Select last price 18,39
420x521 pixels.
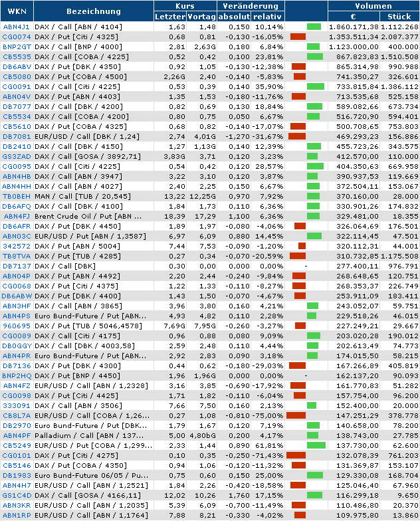(175, 217)
